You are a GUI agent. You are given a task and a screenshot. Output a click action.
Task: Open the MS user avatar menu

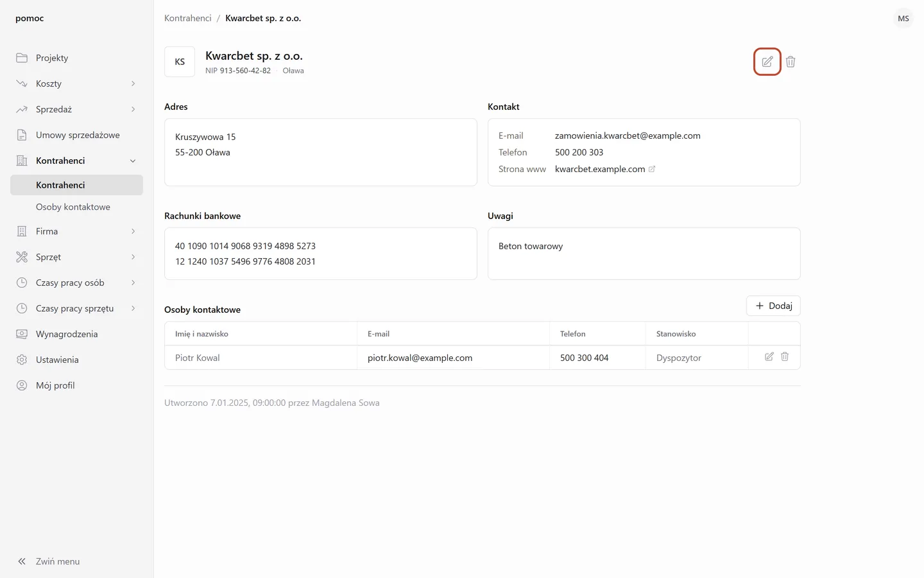[x=903, y=18]
